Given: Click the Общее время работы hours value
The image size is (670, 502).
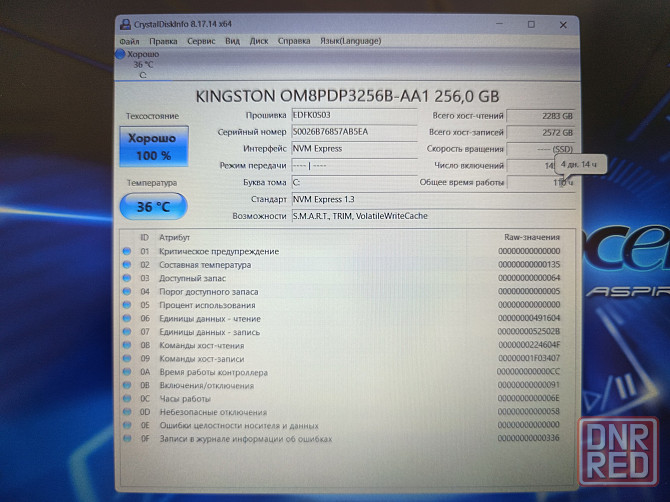Looking at the screenshot, I should click(x=541, y=183).
